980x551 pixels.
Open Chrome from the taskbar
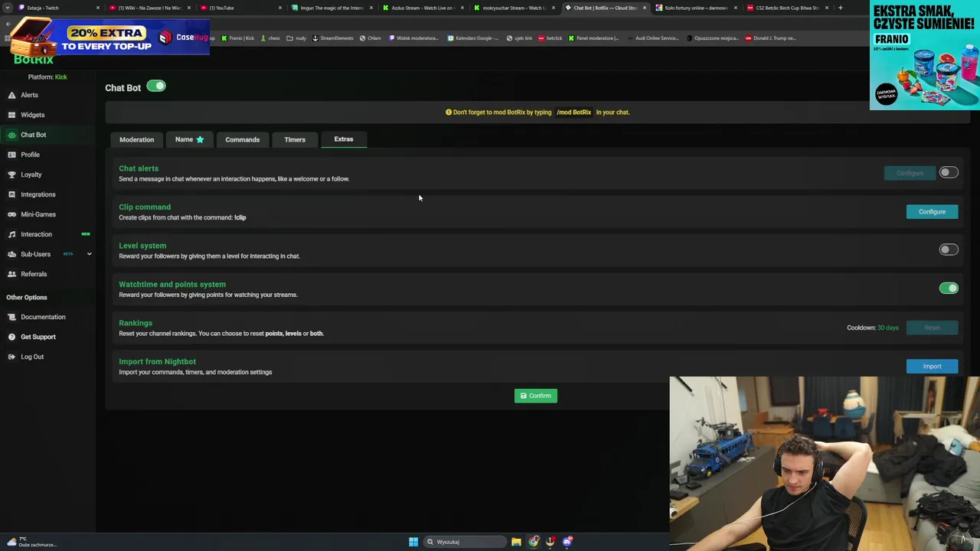(534, 542)
